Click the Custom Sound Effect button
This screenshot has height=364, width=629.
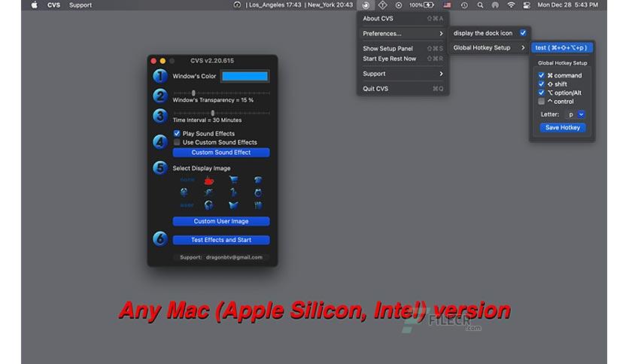tap(221, 153)
